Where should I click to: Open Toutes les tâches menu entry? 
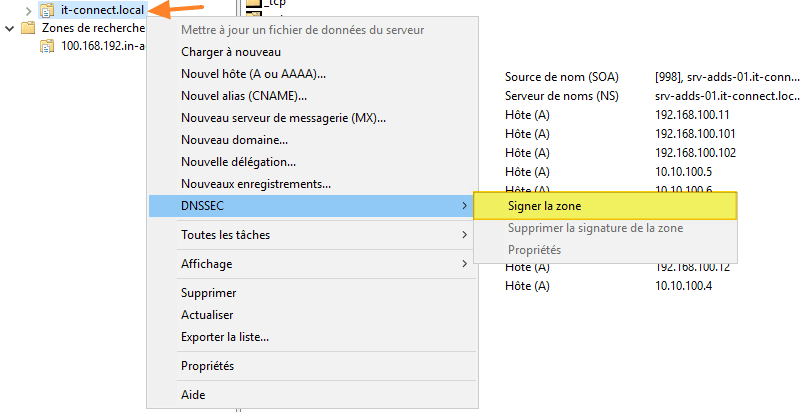[311, 235]
